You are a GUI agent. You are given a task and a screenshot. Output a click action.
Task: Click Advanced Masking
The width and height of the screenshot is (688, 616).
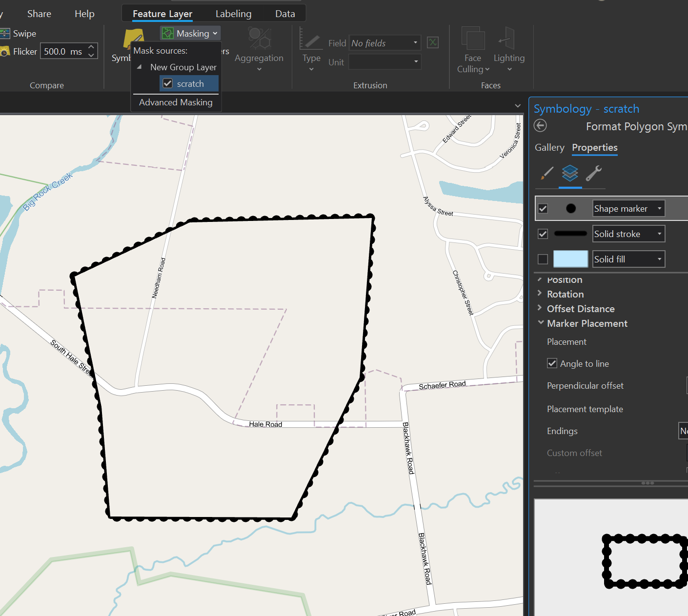(x=175, y=102)
